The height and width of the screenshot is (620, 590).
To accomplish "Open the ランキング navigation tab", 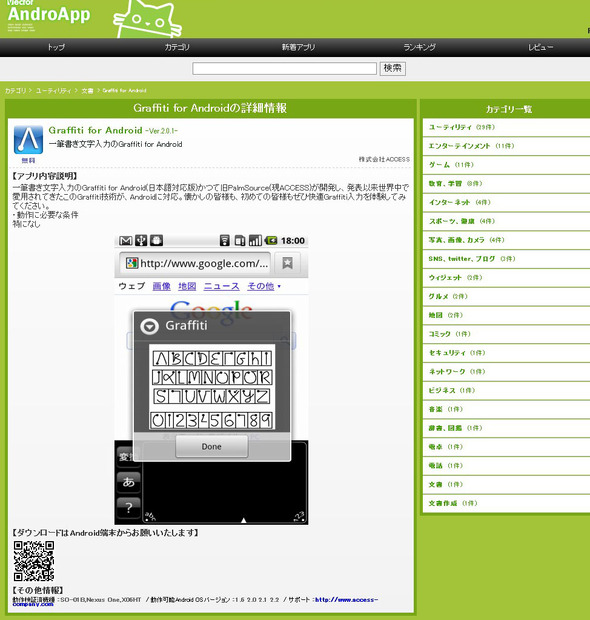I will click(x=420, y=47).
